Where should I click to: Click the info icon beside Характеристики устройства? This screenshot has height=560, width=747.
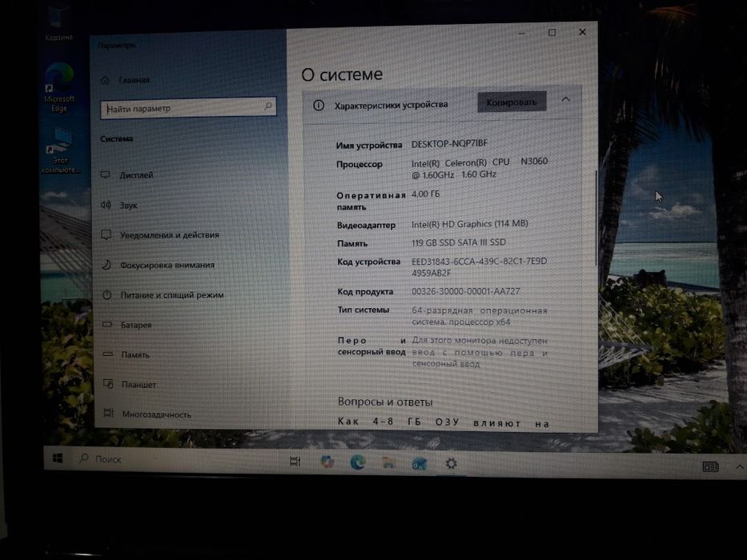pos(318,106)
